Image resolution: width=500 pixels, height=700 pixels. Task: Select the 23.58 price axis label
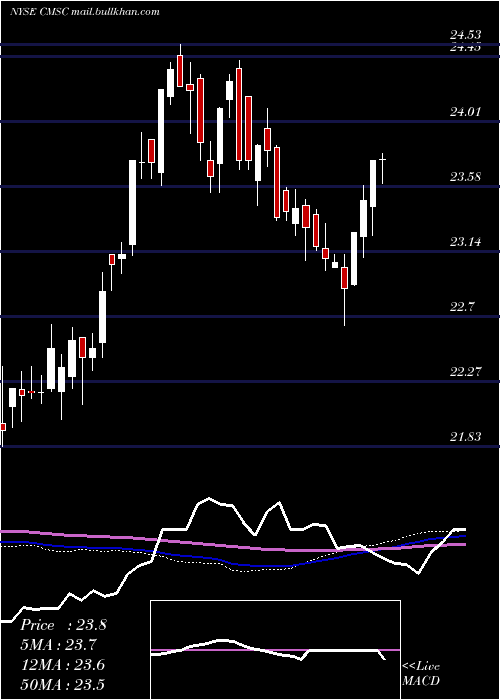pyautogui.click(x=466, y=176)
